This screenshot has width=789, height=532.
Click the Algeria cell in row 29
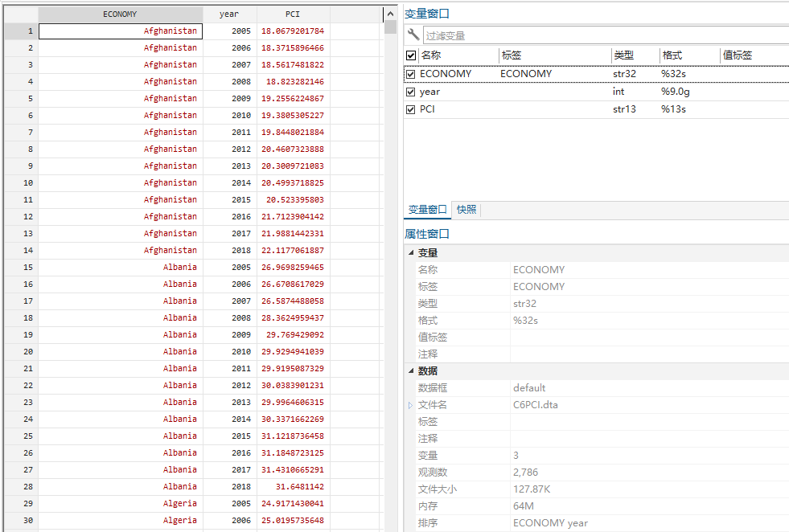tap(121, 503)
